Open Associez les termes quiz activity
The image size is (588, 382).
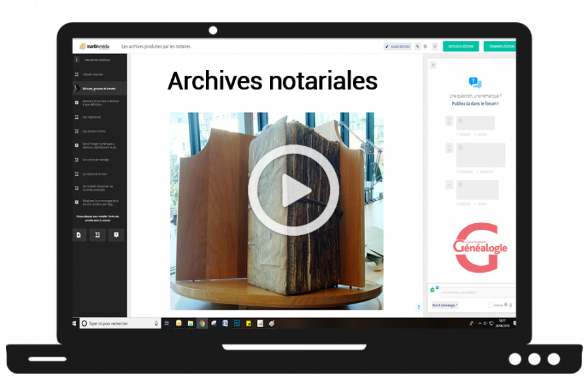pyautogui.click(x=101, y=103)
